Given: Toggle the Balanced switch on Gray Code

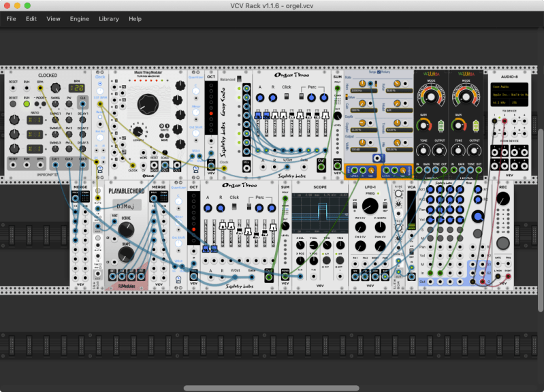Looking at the screenshot, I should point(239,79).
